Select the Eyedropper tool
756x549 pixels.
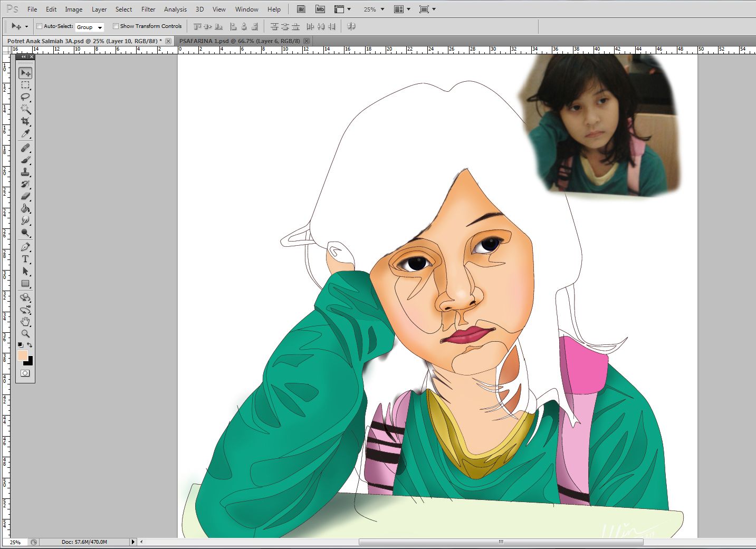pyautogui.click(x=25, y=133)
